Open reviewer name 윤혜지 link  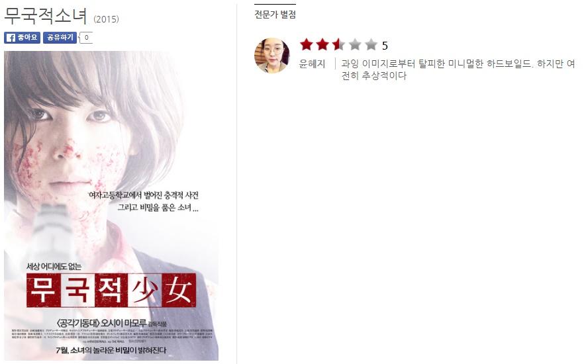312,64
